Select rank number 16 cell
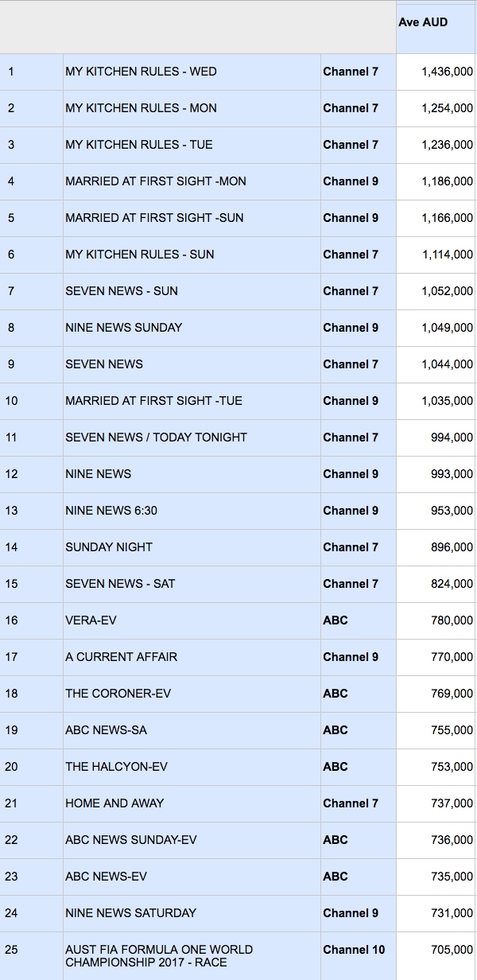 (x=31, y=620)
